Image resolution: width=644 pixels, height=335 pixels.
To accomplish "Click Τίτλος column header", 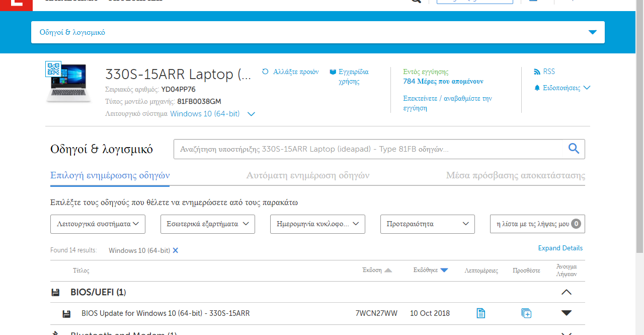I will [81, 271].
